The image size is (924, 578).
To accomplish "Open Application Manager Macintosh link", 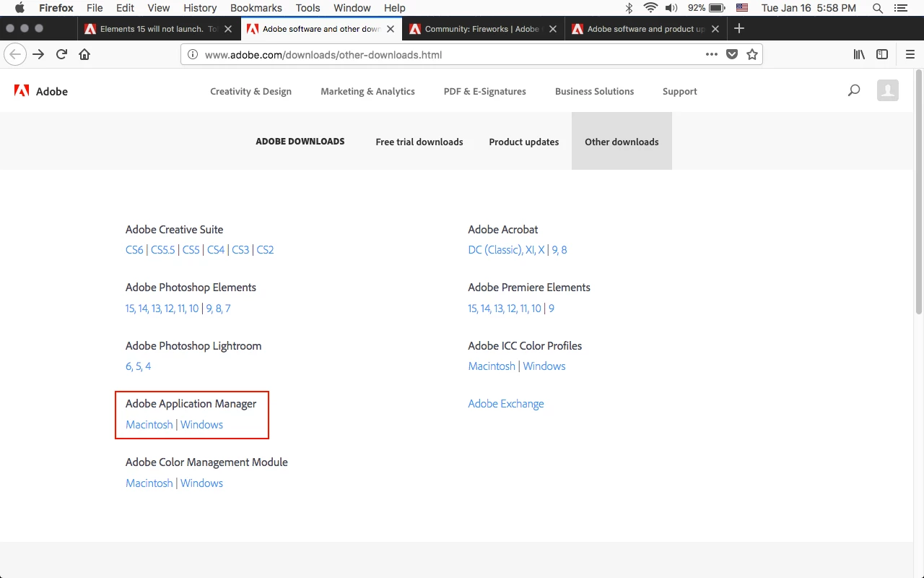I will [x=149, y=425].
